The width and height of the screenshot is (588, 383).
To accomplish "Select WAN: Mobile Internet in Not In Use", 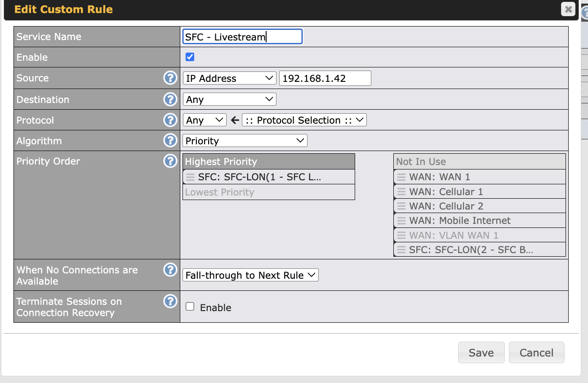I will click(x=460, y=221).
